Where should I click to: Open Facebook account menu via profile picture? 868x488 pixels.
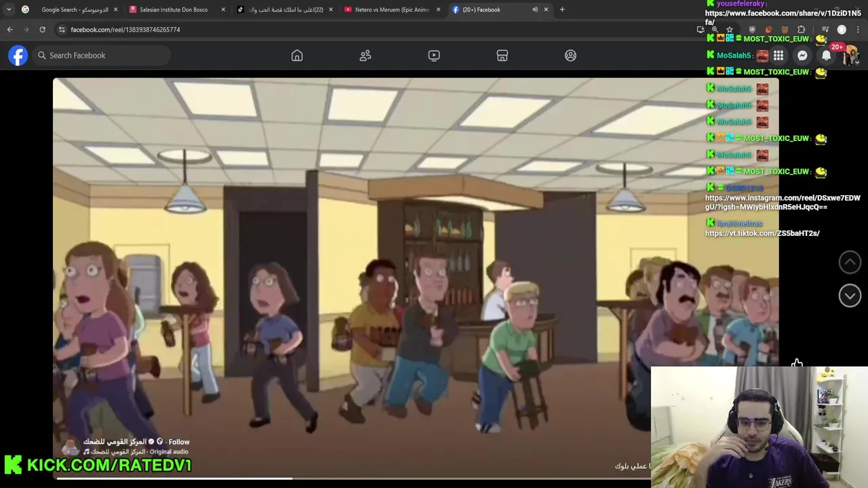tap(850, 56)
